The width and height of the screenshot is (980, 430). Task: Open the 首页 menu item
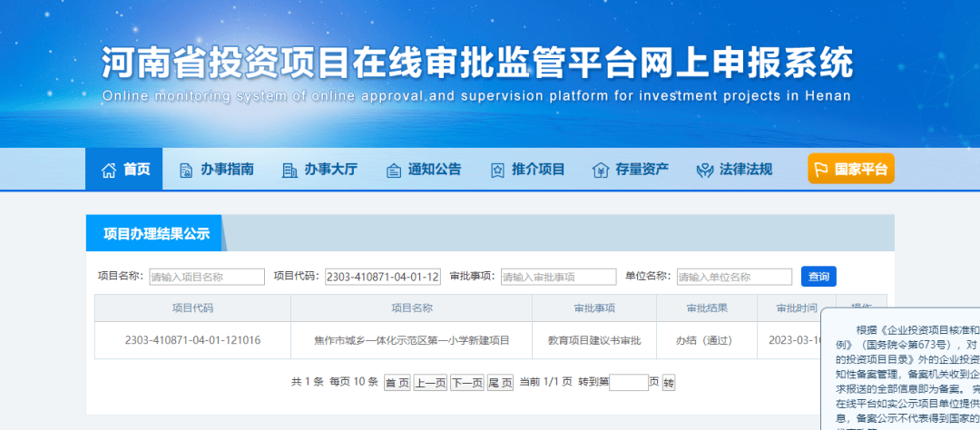(123, 170)
